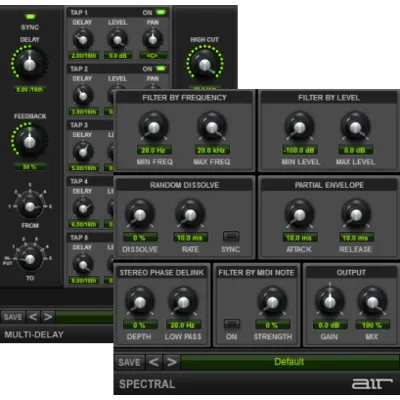Screen dimensions: 400x400
Task: Click the TO selector knob
Action: tap(30, 258)
